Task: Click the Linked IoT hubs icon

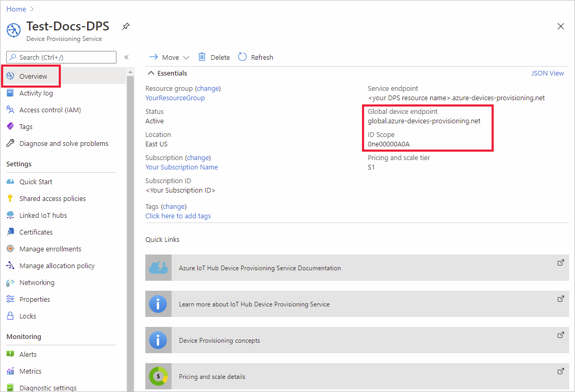Action: point(10,215)
